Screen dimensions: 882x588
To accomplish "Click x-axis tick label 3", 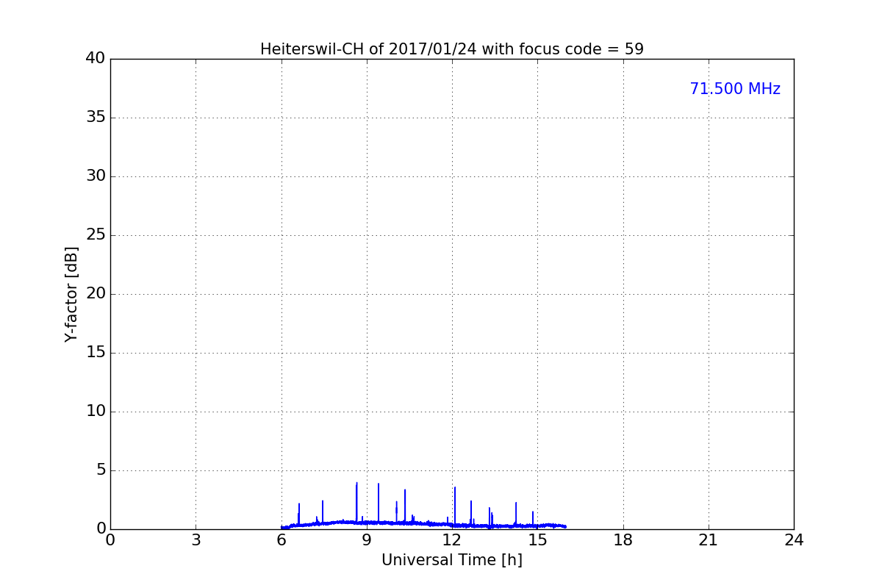I will click(x=196, y=540).
